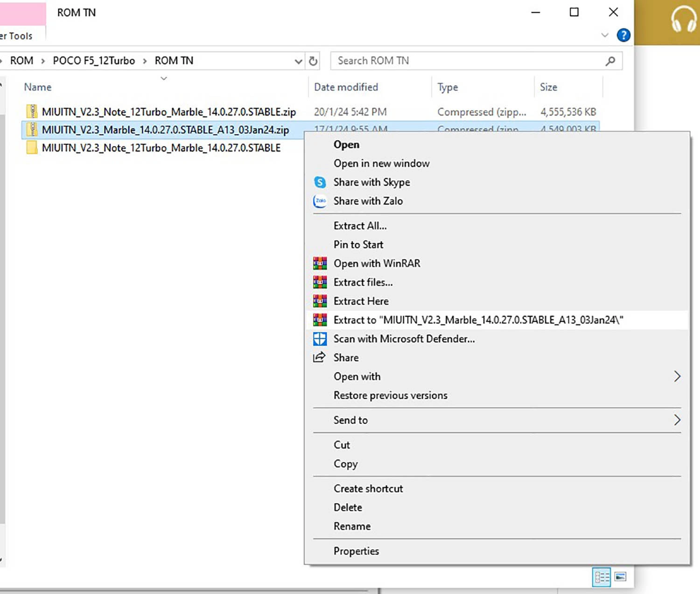The width and height of the screenshot is (700, 594).
Task: Click the Share arrow icon in the menu
Action: click(319, 357)
